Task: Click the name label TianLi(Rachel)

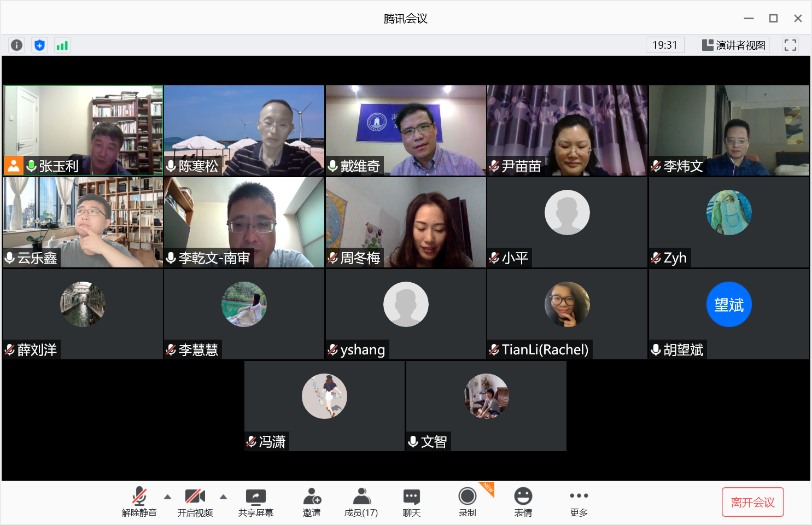Action: click(545, 349)
